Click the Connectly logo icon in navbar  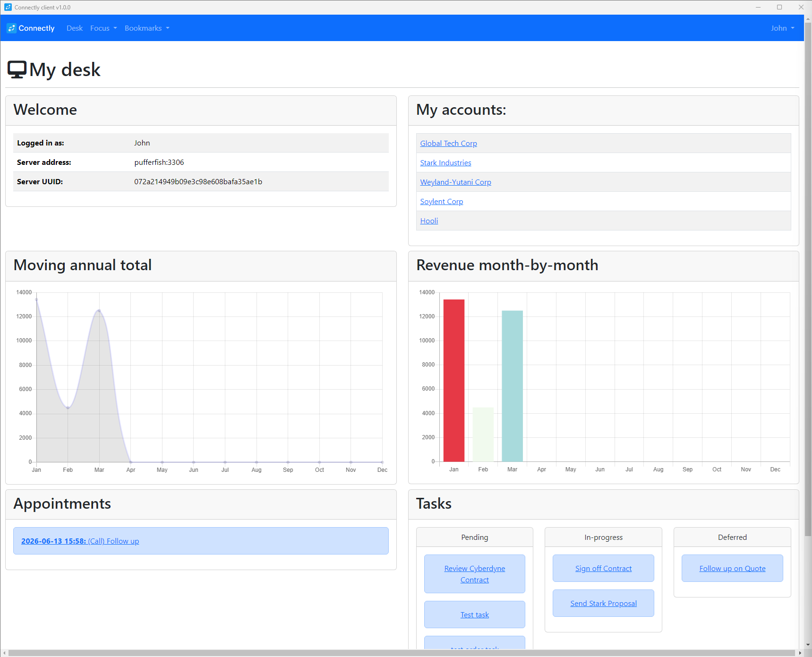coord(11,28)
